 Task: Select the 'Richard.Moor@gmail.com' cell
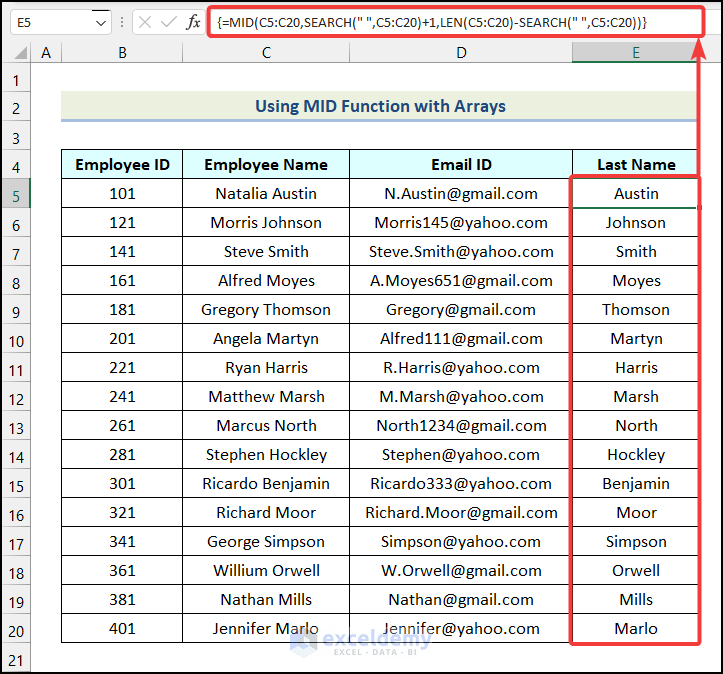coord(461,513)
